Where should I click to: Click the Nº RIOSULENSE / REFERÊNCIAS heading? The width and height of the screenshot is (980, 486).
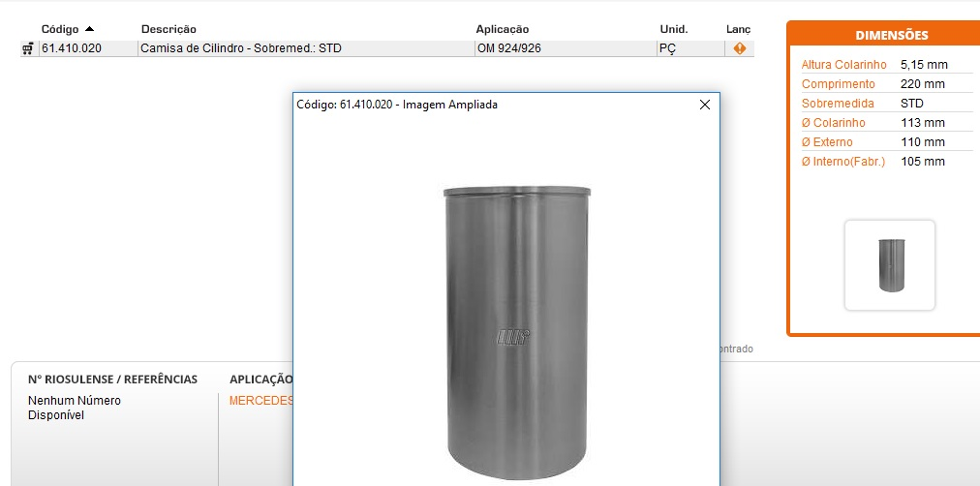[112, 380]
